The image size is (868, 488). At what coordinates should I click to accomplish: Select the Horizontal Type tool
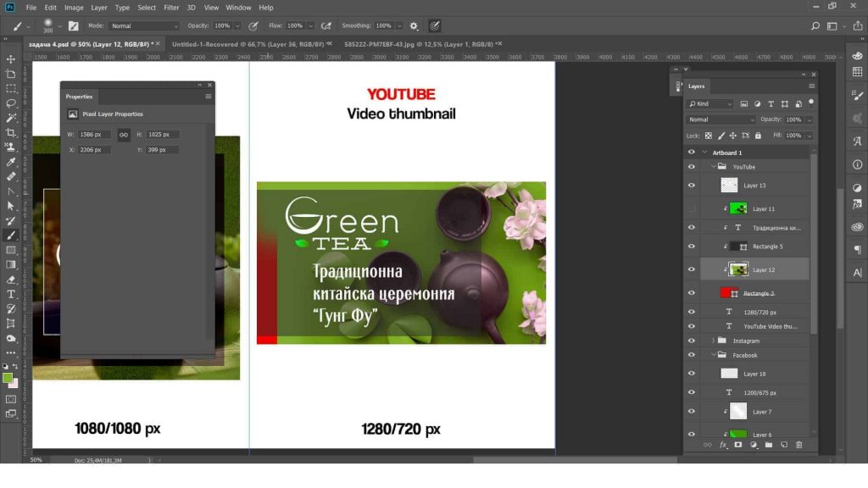coord(10,294)
